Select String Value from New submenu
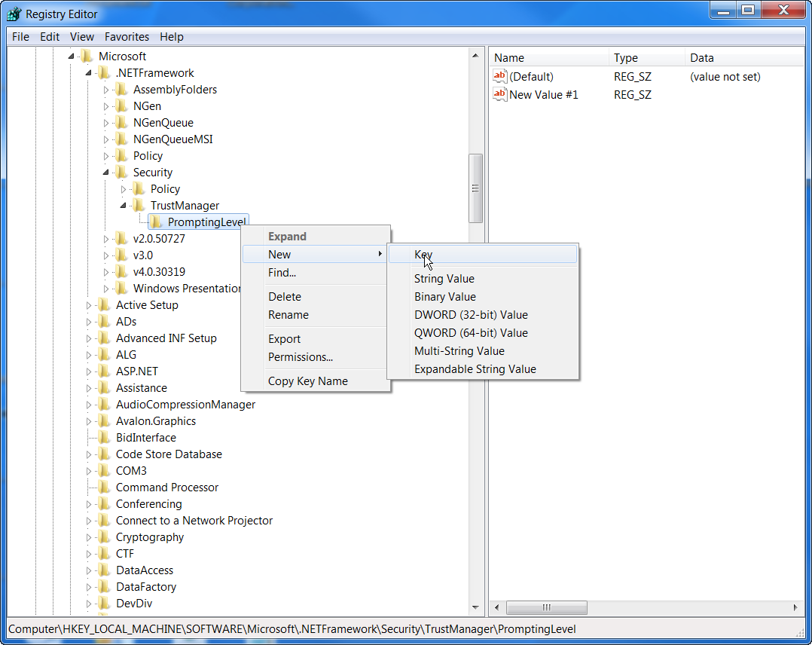 (x=444, y=278)
